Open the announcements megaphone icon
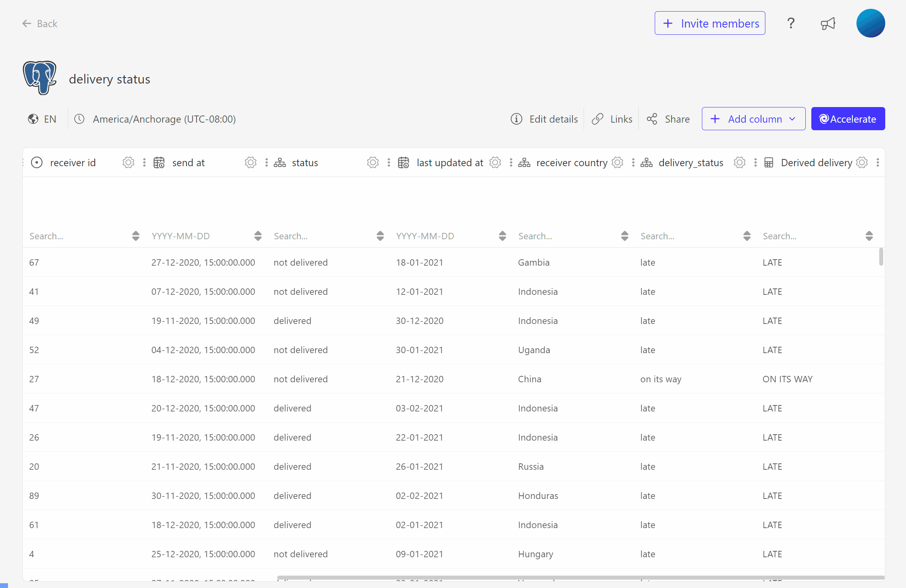Screen dimensions: 906x588 tap(828, 24)
